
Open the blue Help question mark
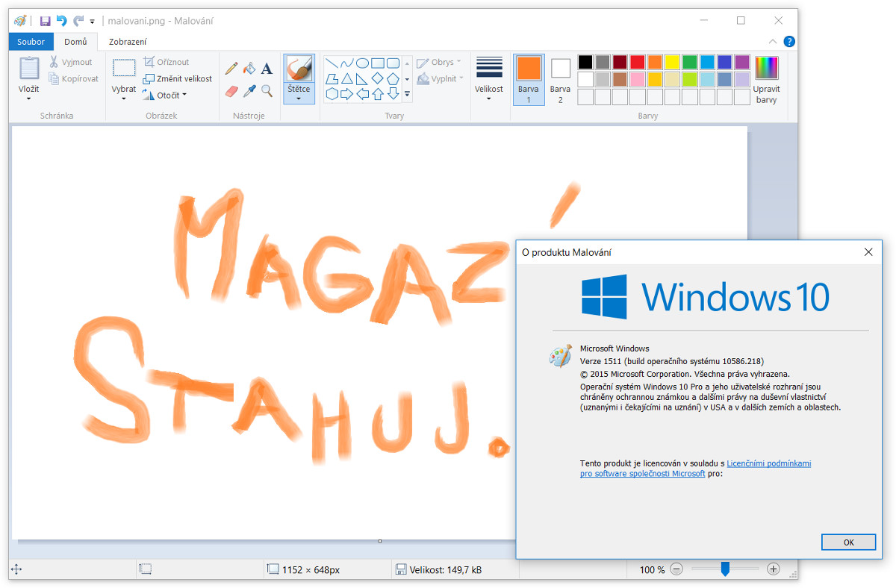788,42
